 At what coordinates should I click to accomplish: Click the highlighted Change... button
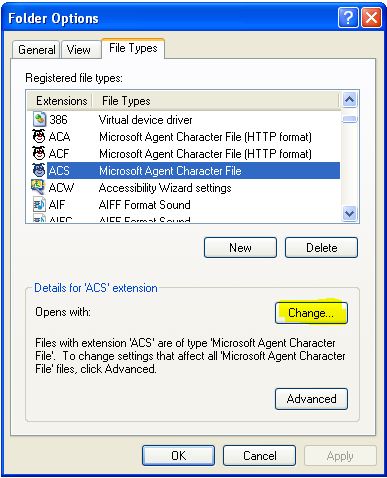point(311,313)
